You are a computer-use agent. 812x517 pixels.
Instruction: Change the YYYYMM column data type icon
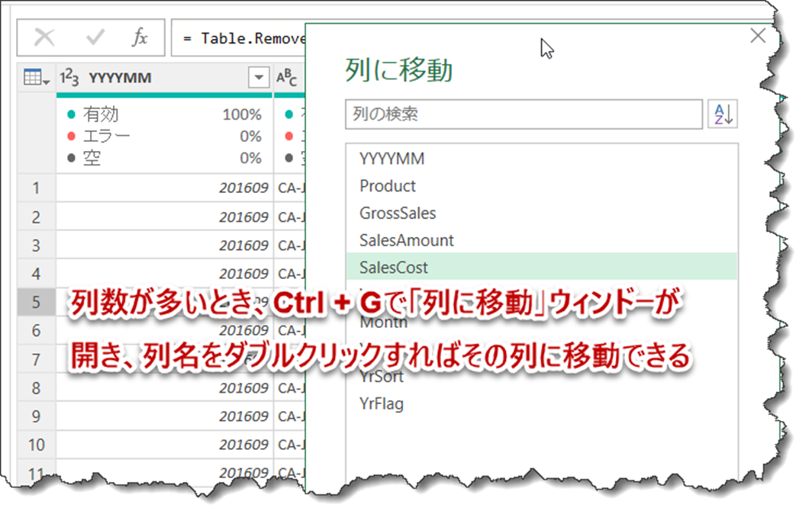(x=69, y=78)
